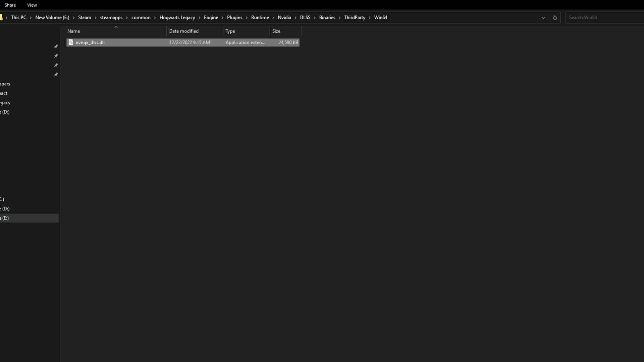
Task: Click the third pin icon in sidebar
Action: point(56,65)
